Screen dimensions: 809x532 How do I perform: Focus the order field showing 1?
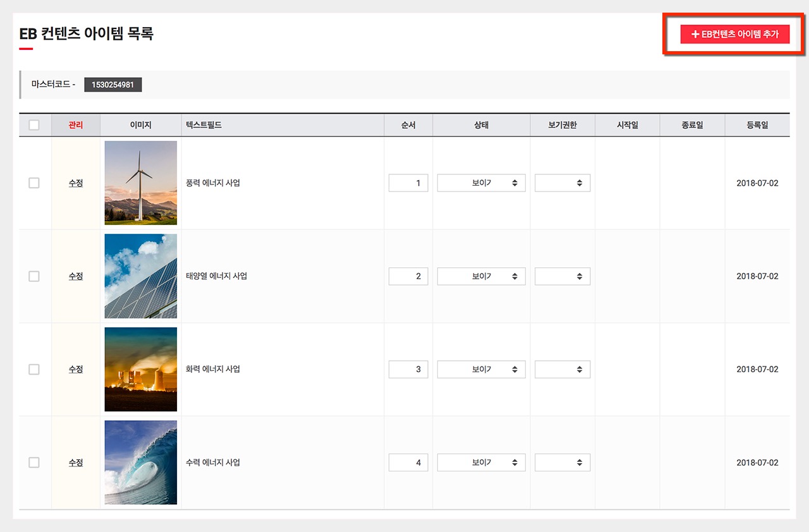click(x=408, y=183)
